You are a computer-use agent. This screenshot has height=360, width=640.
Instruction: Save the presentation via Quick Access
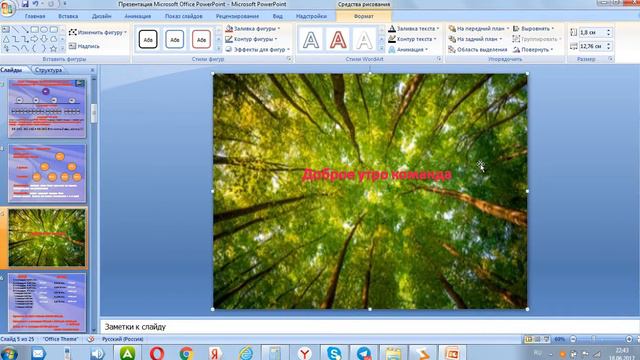(25, 4)
